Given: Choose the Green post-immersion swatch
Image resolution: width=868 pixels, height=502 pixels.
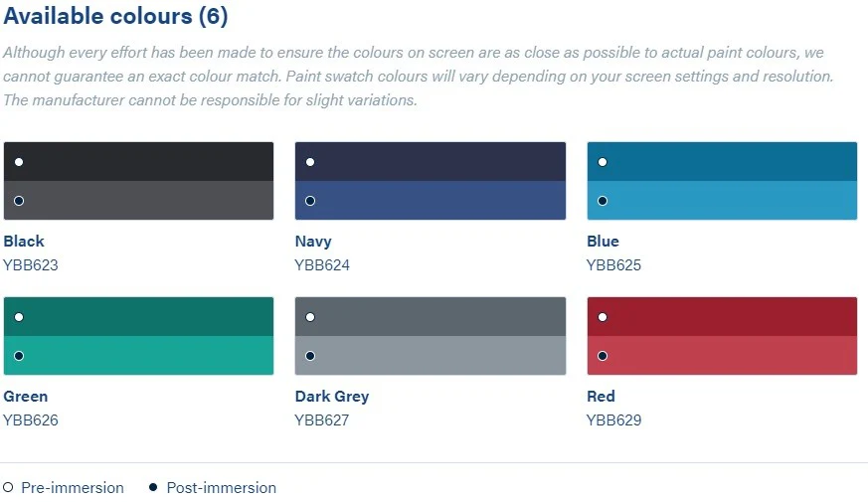Looking at the screenshot, I should (x=138, y=356).
